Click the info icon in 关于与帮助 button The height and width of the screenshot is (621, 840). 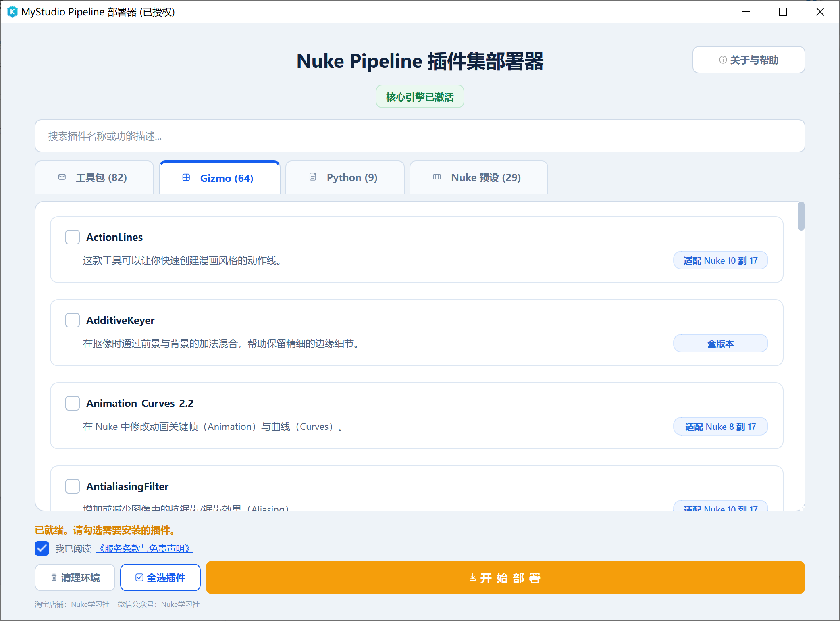click(723, 60)
